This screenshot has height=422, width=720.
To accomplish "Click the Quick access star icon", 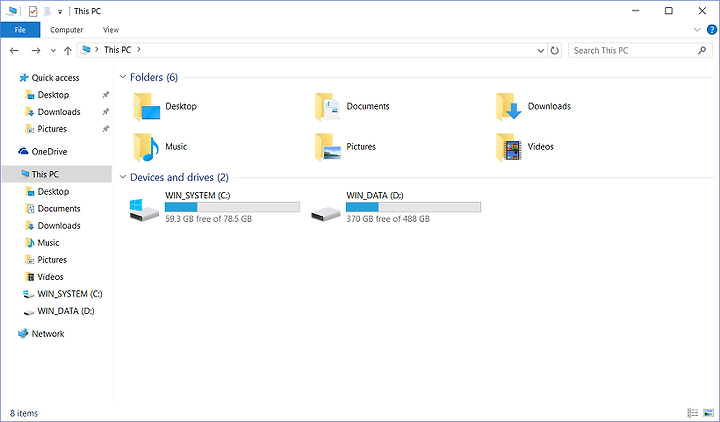I will coord(24,78).
